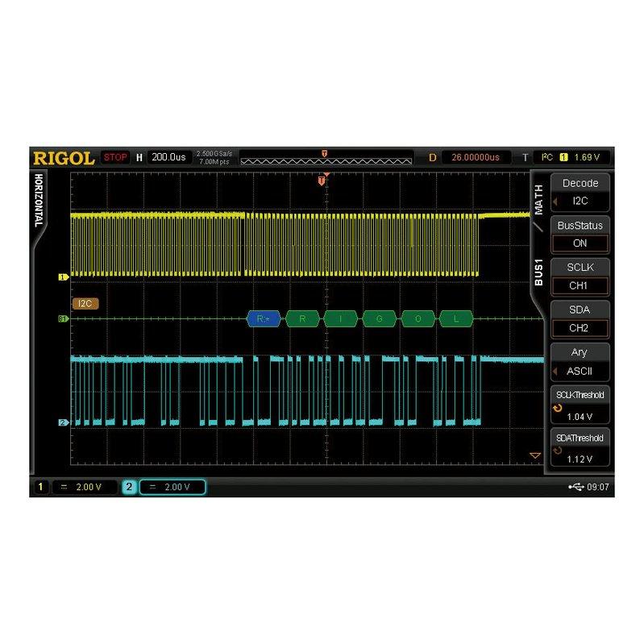Select channel 2 indicator in bottom bar
644x644 pixels.
pyautogui.click(x=129, y=487)
